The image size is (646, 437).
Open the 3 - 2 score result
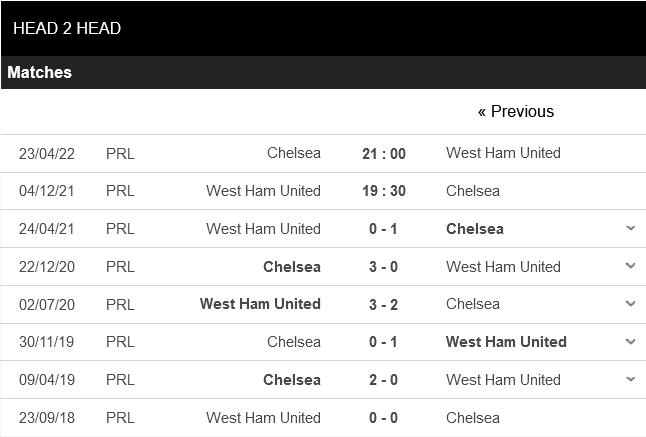coord(384,304)
